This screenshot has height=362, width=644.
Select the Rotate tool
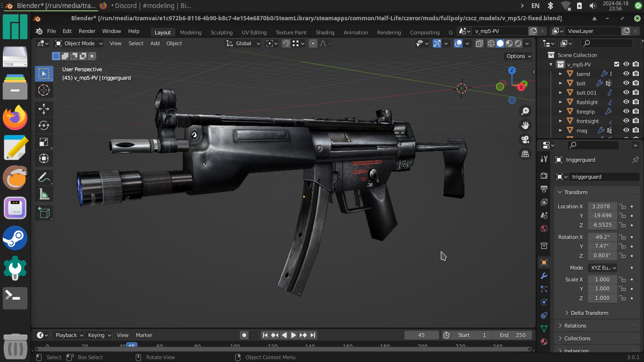click(x=44, y=125)
